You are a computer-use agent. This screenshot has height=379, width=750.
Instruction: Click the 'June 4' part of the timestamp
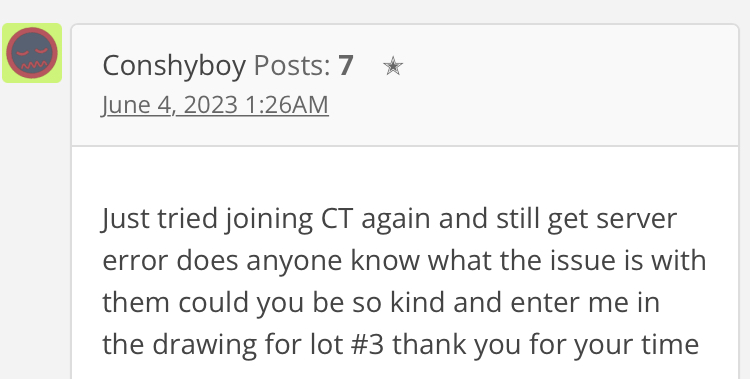[x=136, y=105]
